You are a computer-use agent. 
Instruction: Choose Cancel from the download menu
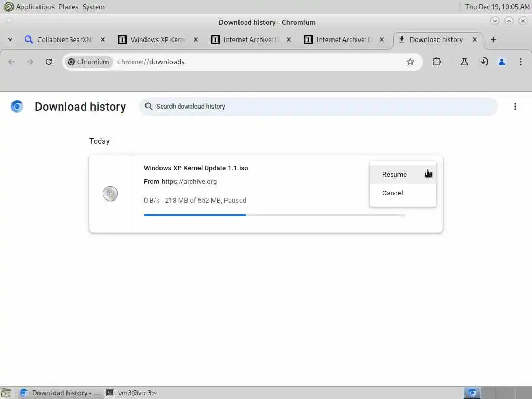pyautogui.click(x=403, y=193)
